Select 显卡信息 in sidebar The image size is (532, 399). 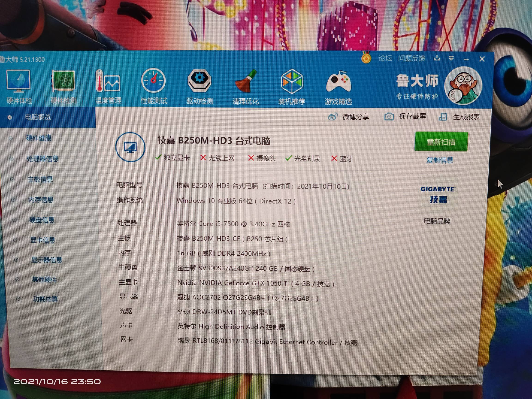point(42,240)
